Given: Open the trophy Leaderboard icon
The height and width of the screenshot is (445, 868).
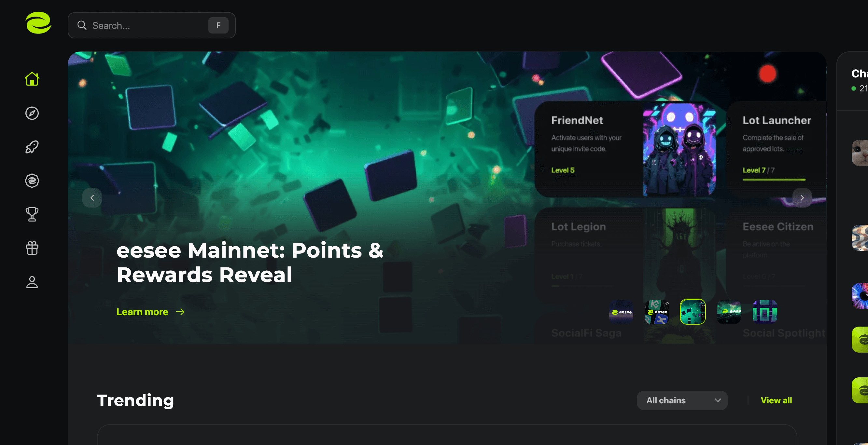Looking at the screenshot, I should click(32, 214).
